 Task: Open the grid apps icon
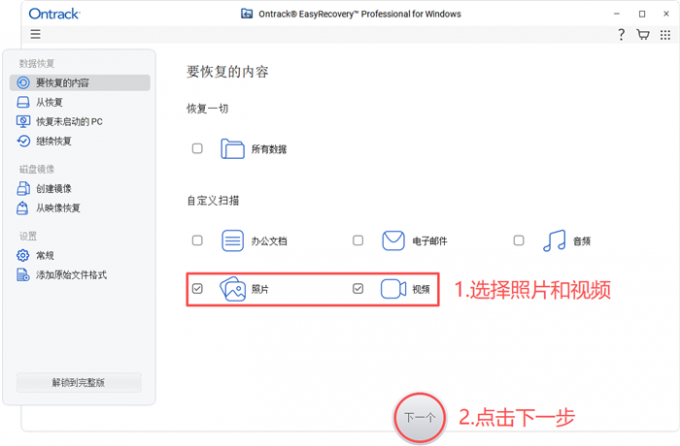click(x=665, y=35)
